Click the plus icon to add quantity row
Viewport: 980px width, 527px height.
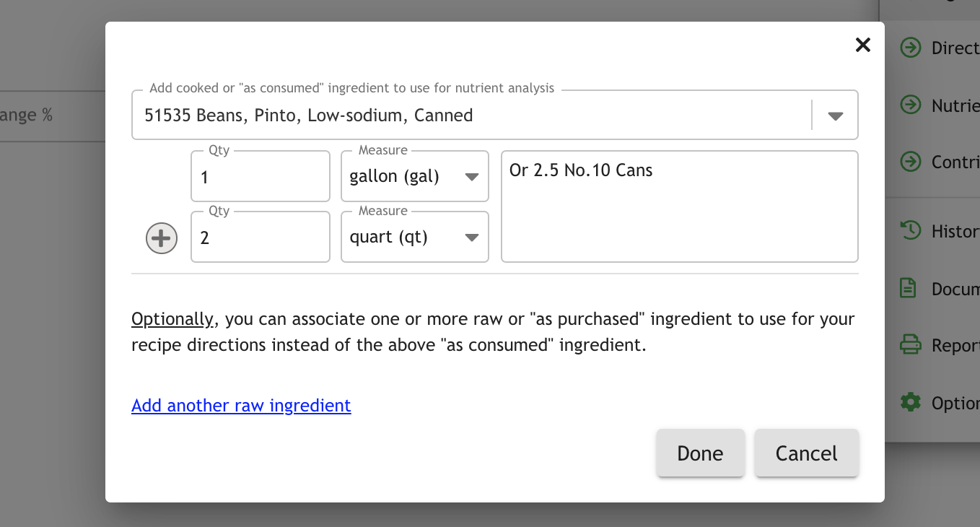coord(162,238)
